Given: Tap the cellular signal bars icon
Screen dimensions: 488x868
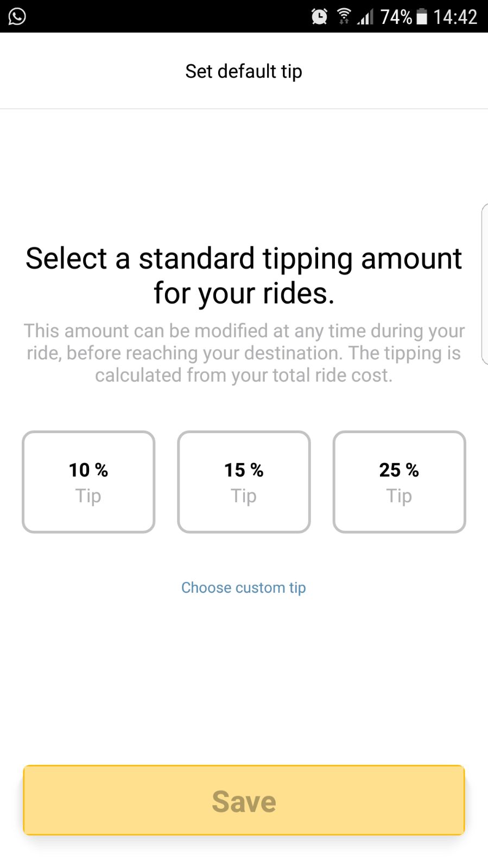Looking at the screenshot, I should [x=365, y=17].
